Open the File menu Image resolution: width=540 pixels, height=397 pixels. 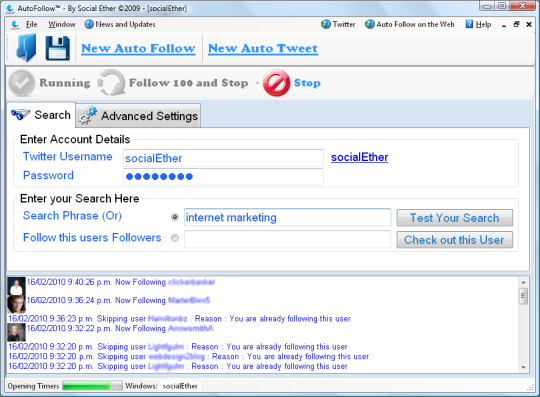pos(31,24)
